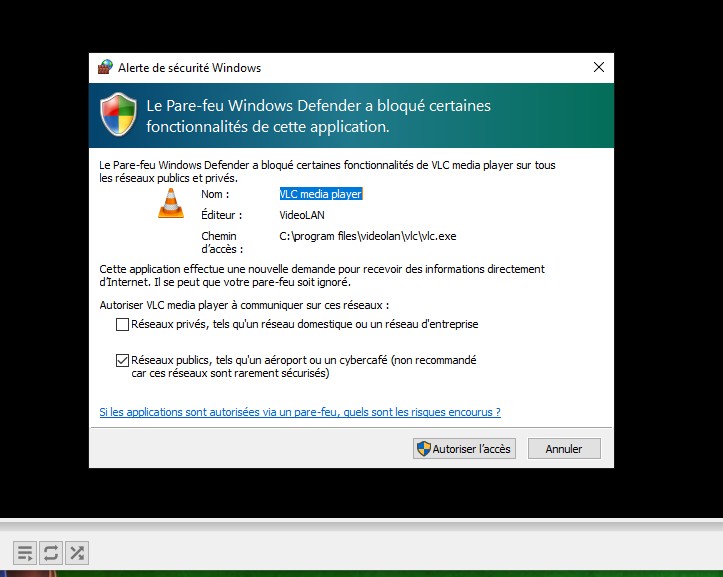Screen dimensions: 723x577
Task: Close the Windows security alert dialog
Action: coord(599,67)
